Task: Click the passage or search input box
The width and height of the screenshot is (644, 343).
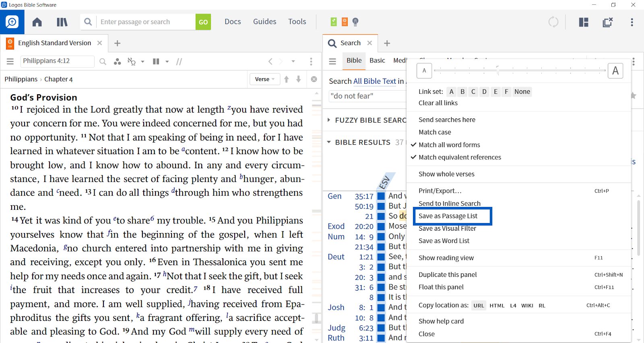Action: [146, 22]
